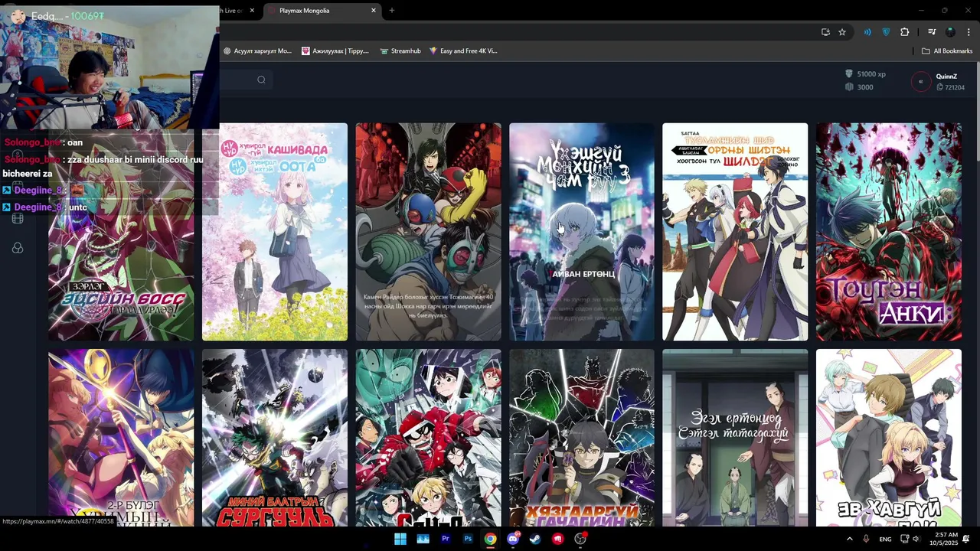Open the Үхэшгүй Мөнхийн Чам руу 3 poster

(582, 232)
